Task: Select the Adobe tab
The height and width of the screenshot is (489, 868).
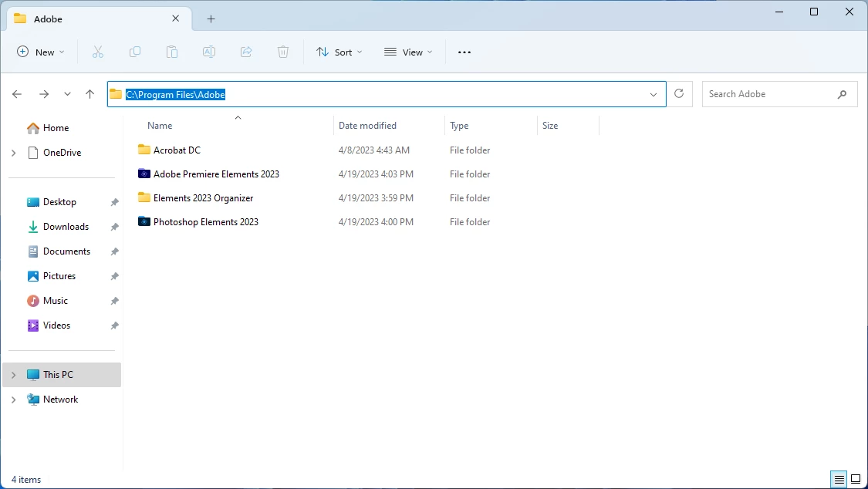Action: [100, 19]
